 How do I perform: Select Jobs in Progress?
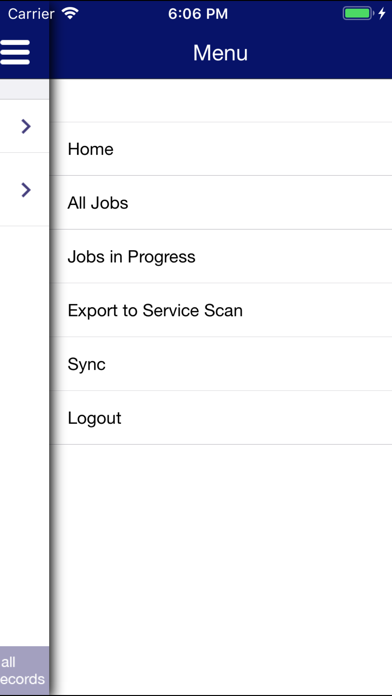coord(221,257)
